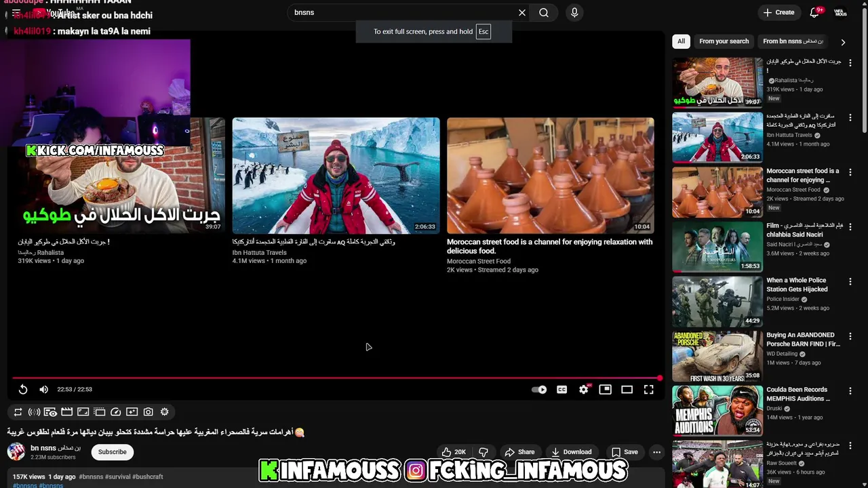Open options menu for Ibn Hattuta Travels video

pos(850,117)
